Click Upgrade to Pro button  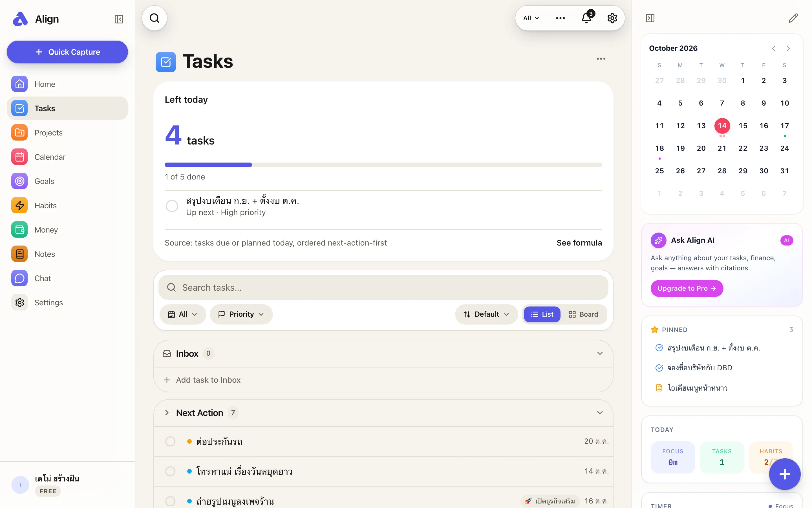[687, 288]
